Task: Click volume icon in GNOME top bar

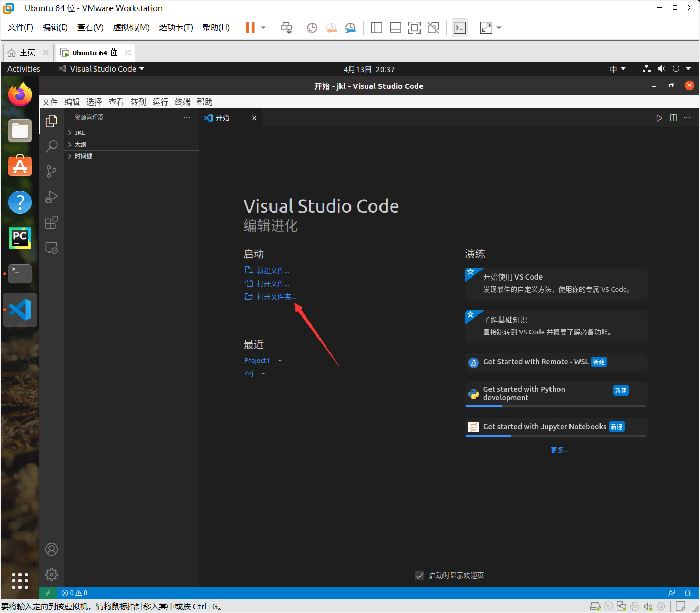Action: coord(662,69)
